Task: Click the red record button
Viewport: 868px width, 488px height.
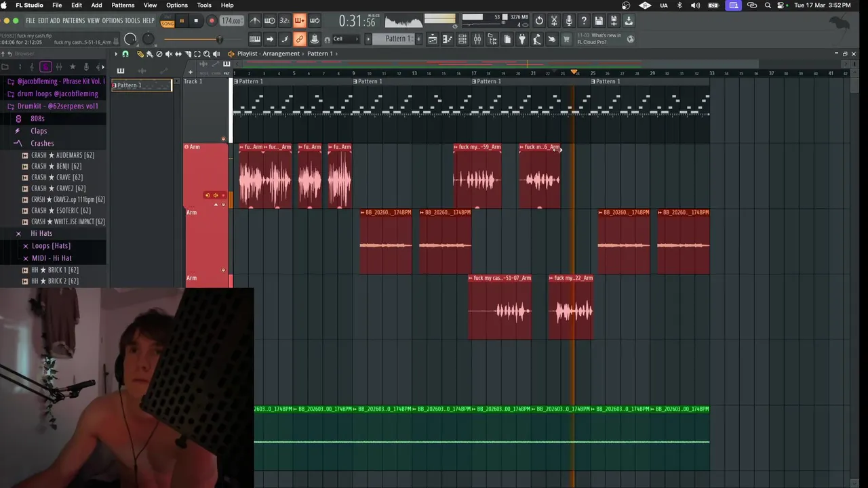Action: click(212, 21)
